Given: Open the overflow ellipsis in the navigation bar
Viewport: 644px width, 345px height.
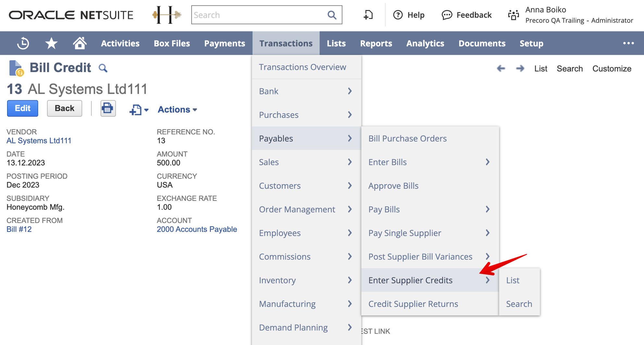Looking at the screenshot, I should 629,43.
